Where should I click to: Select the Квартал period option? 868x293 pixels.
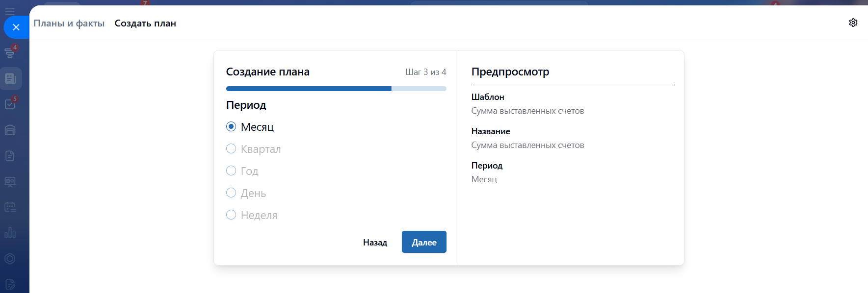point(231,149)
